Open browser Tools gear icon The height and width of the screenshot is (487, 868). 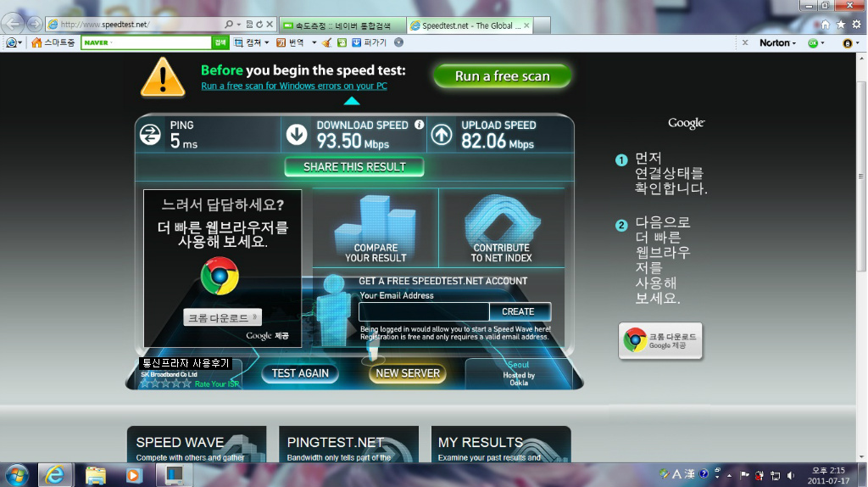(x=856, y=25)
